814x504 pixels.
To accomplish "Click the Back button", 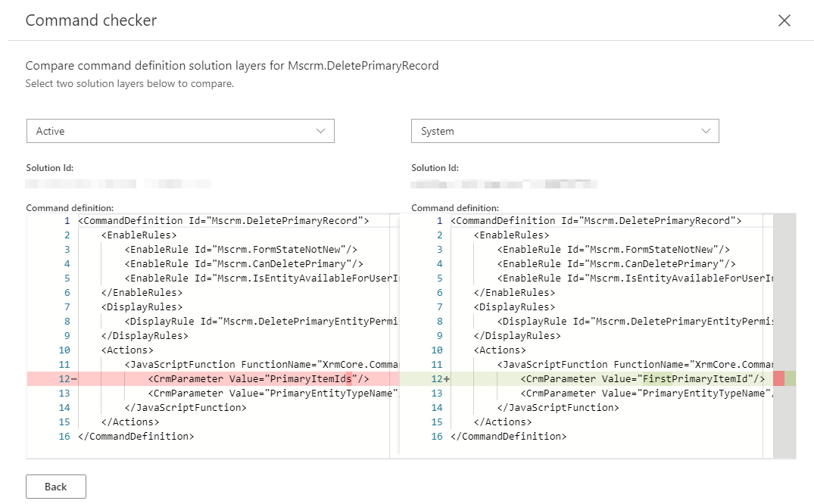I will point(55,487).
